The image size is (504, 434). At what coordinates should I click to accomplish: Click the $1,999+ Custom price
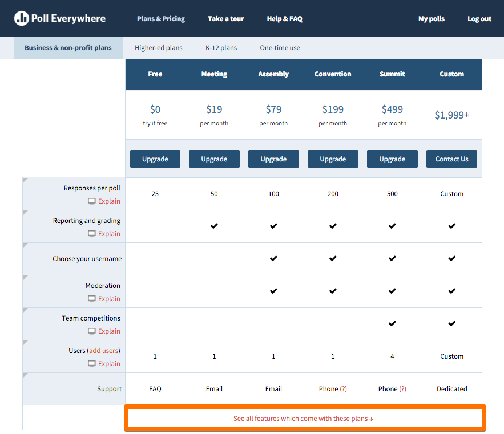click(451, 115)
